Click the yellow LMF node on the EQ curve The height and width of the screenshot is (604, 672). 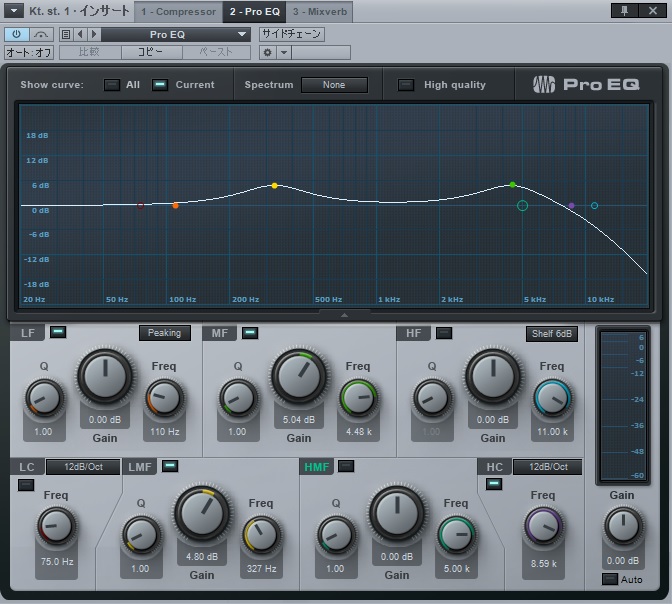(x=275, y=186)
